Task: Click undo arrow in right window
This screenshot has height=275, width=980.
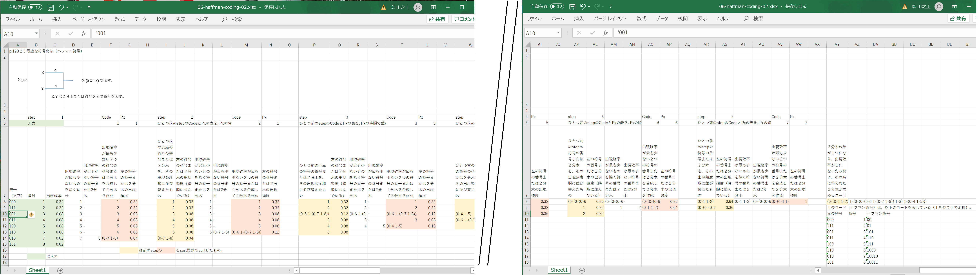Action: click(x=582, y=6)
